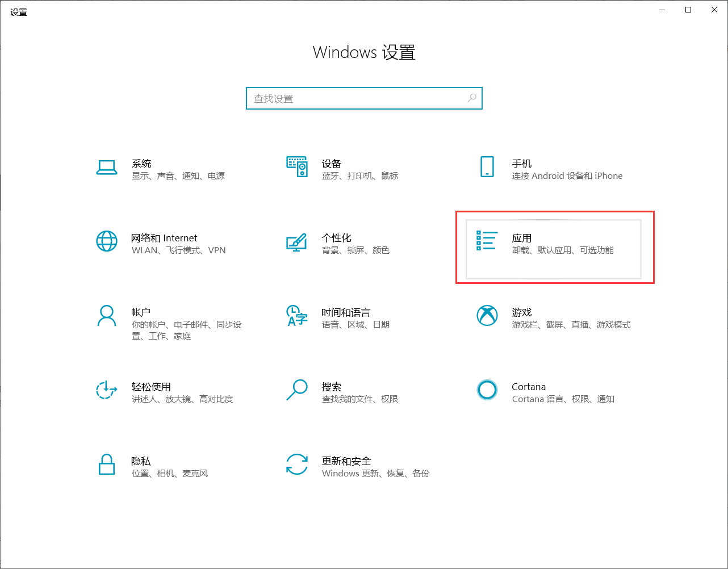Select the 轻松使用 category title
Screen dimensions: 728x569
(x=151, y=387)
